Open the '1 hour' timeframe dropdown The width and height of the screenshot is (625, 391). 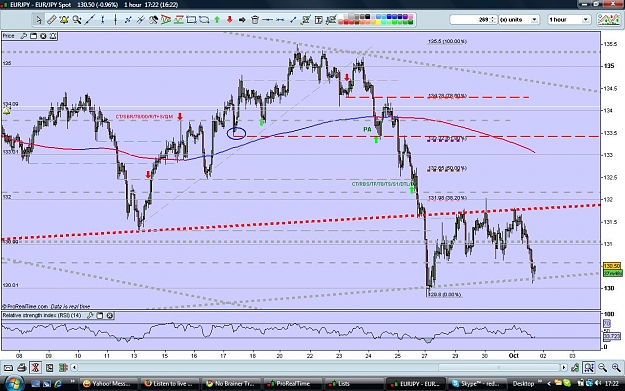point(569,20)
